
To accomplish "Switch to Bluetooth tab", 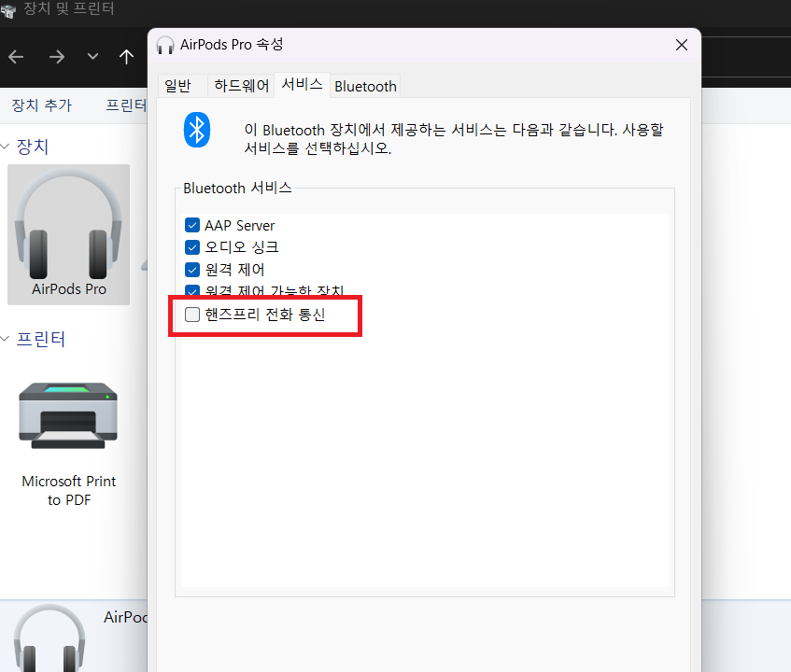I will (x=365, y=86).
